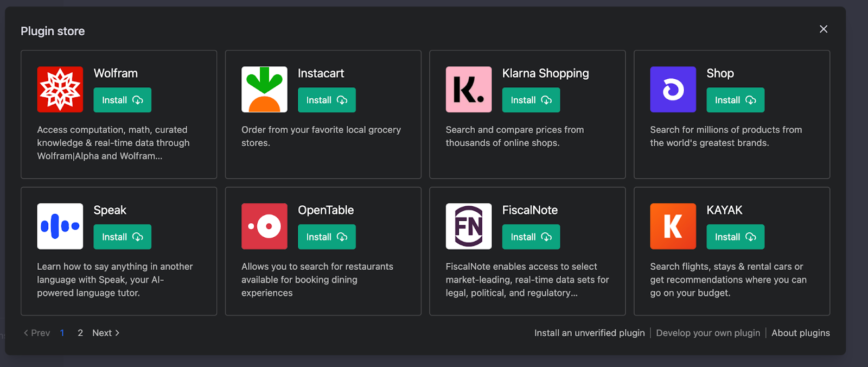Click the KAYAK orange logo
Image resolution: width=868 pixels, height=367 pixels.
coord(673,226)
